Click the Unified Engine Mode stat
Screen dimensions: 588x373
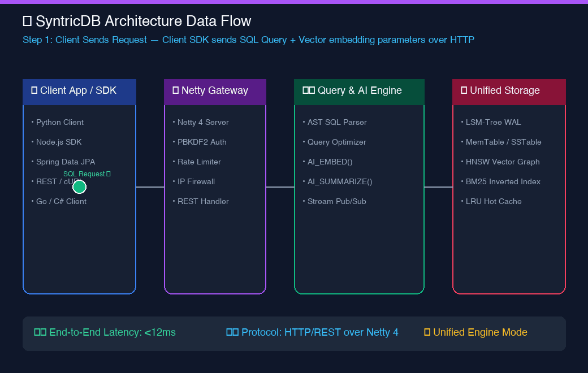click(475, 332)
